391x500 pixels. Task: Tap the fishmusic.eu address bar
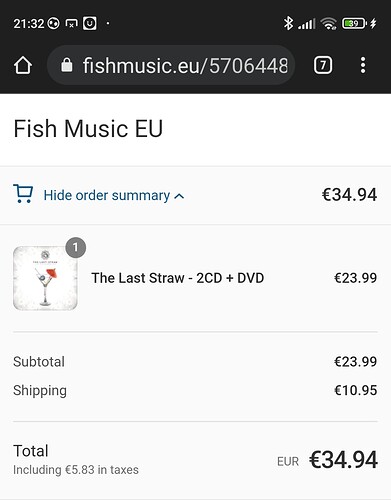[x=171, y=65]
